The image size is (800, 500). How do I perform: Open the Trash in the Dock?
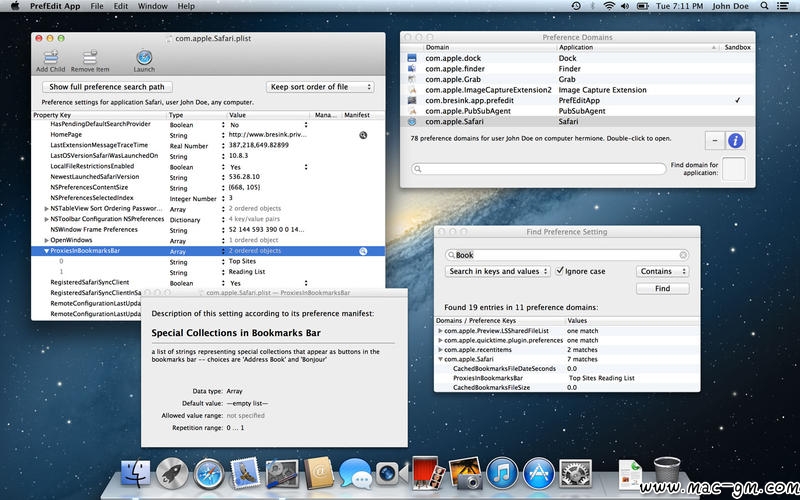667,472
